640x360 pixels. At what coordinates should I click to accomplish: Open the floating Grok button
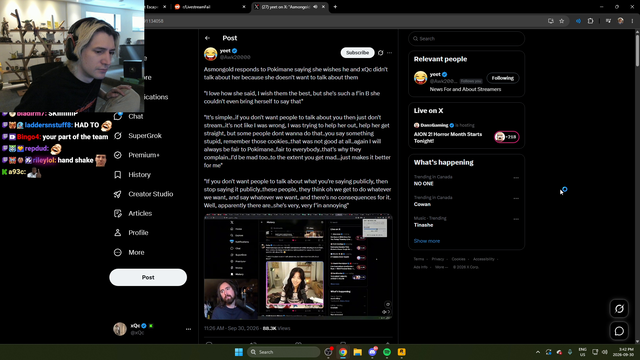619,309
